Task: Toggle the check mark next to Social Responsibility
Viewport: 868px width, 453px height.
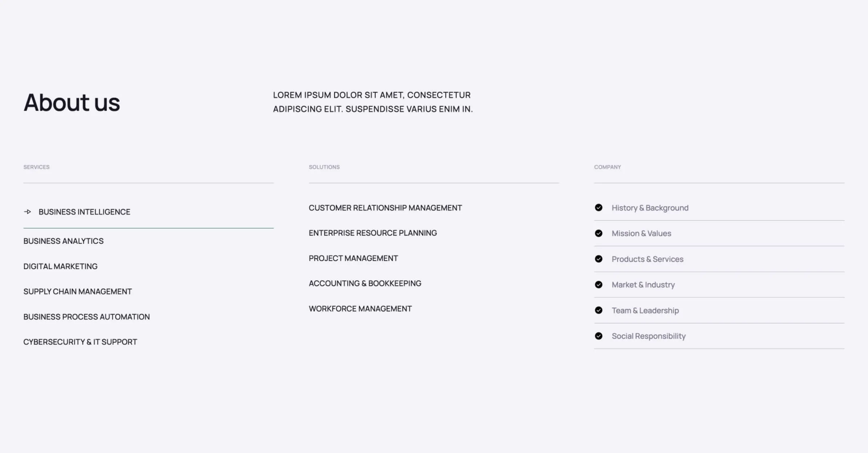Action: 599,336
